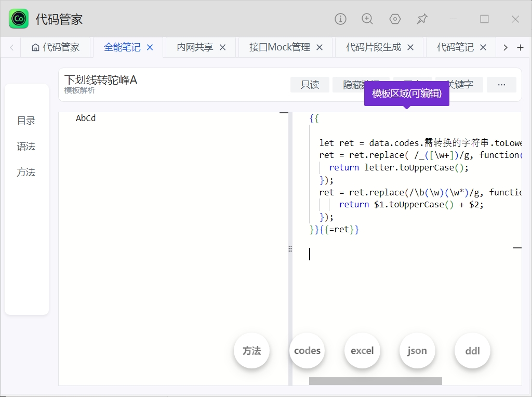Place cursor on the let ret code line

tap(420, 143)
